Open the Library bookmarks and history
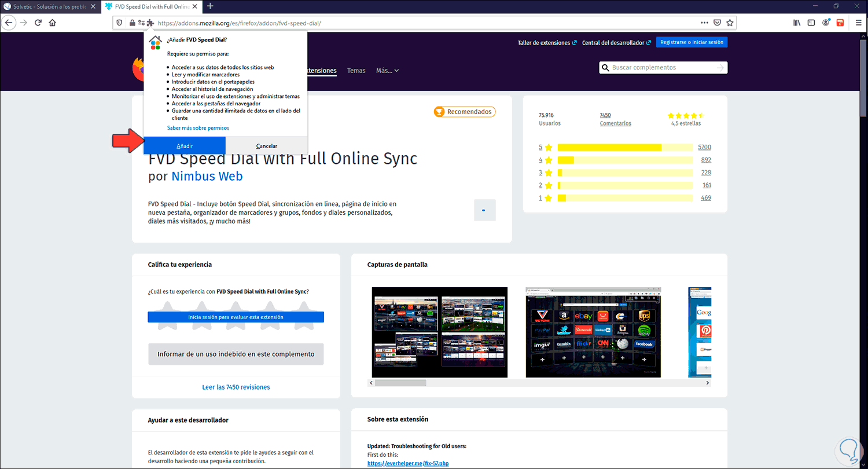The image size is (868, 469). [x=797, y=23]
